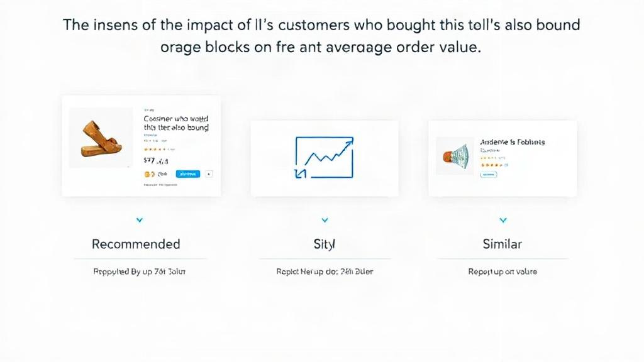Click the small square button next to the blue button
The height and width of the screenshot is (362, 644).
(209, 174)
